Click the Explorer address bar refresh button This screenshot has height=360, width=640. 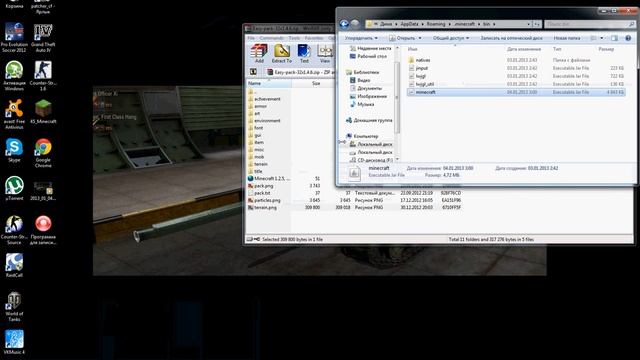pyautogui.click(x=538, y=24)
